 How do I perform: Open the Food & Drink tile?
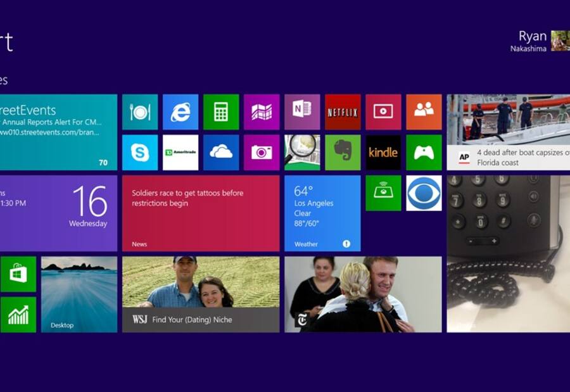140,112
